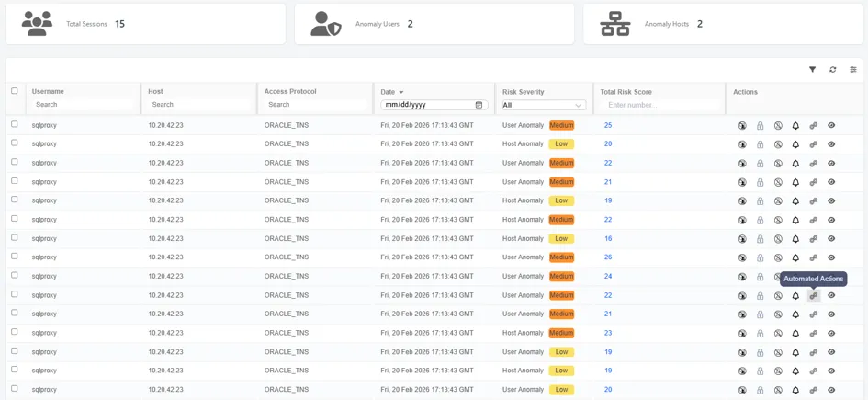Viewport: 868px width, 400px height.
Task: Open risk score 16 link
Action: (608, 238)
